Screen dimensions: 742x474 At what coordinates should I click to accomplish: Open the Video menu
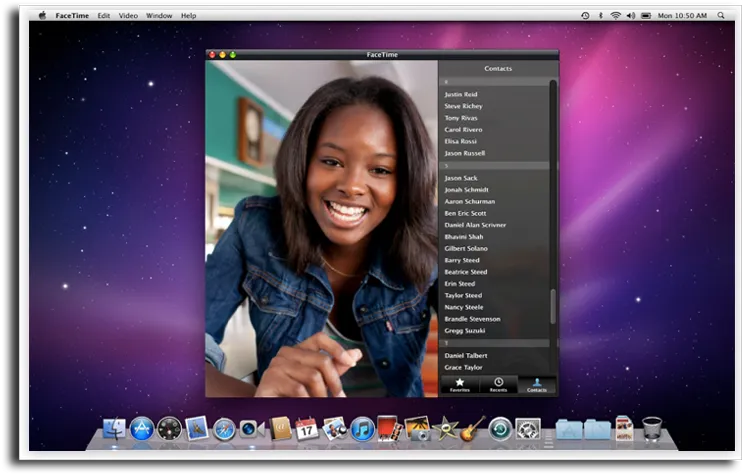coord(128,16)
